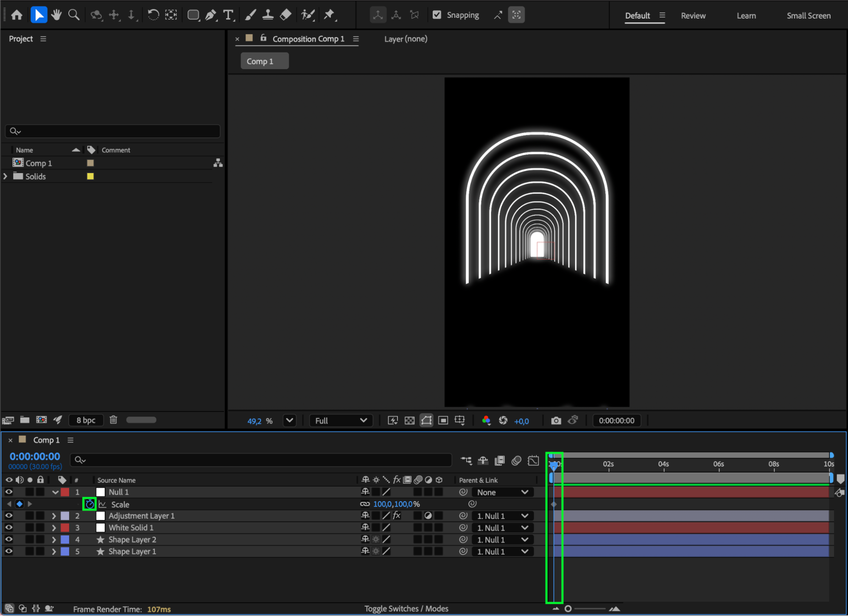
Task: Select the Hand tool
Action: pos(56,15)
